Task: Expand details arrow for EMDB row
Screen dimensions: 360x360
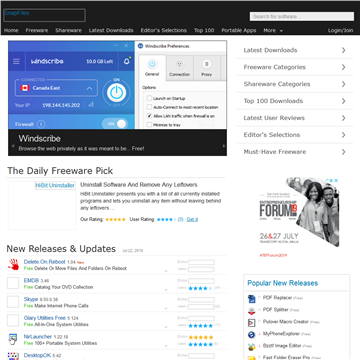Action: click(x=166, y=290)
